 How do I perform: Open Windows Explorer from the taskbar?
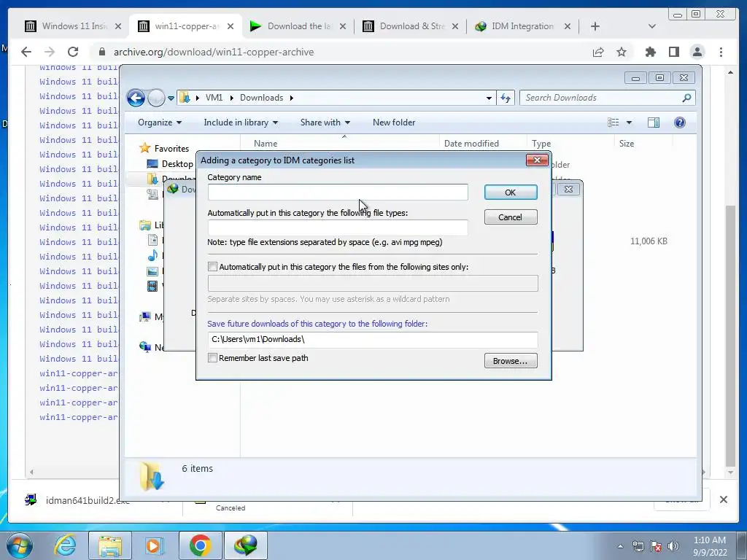110,545
